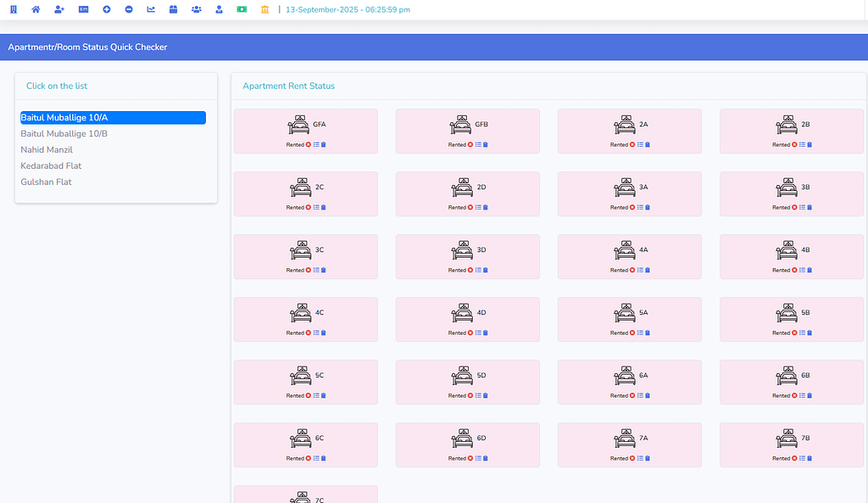Click the red X icon on 5C card
868x503 pixels.
309,395
